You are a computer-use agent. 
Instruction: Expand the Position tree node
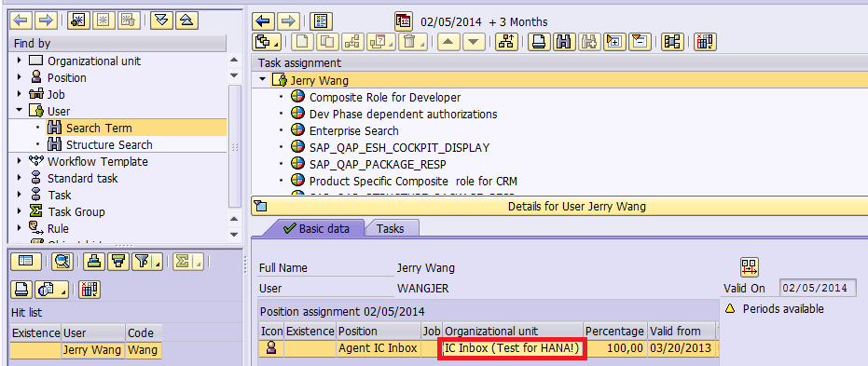click(21, 77)
